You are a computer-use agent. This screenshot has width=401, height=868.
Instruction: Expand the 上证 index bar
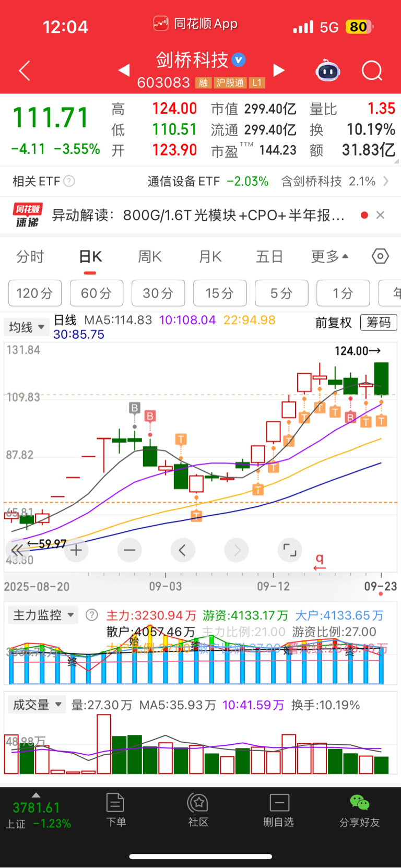[36, 795]
